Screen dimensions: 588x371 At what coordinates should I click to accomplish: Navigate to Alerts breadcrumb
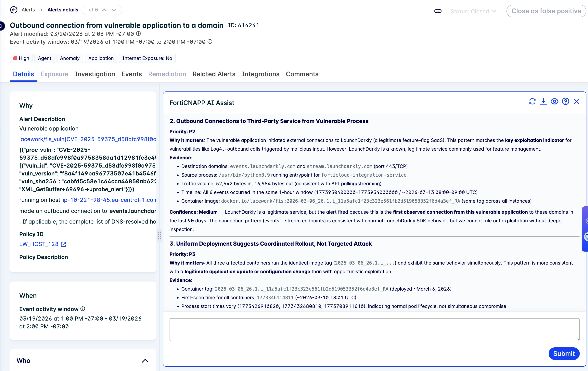(x=28, y=10)
